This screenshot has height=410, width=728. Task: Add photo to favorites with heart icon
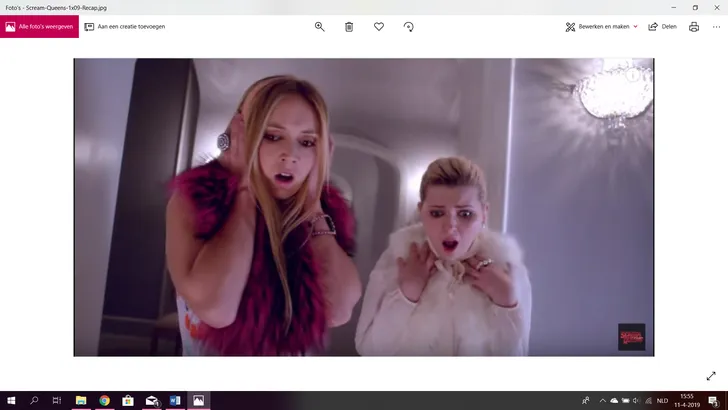pyautogui.click(x=379, y=27)
